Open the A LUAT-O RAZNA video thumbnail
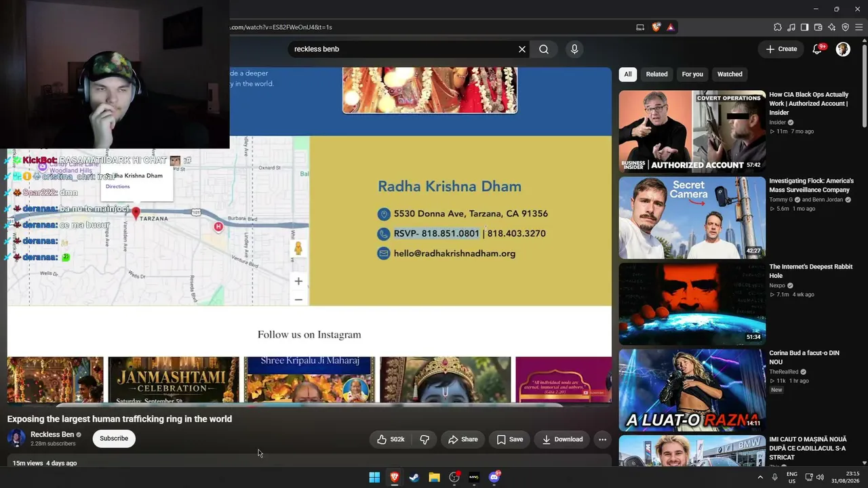Viewport: 868px width, 488px height. (x=692, y=390)
